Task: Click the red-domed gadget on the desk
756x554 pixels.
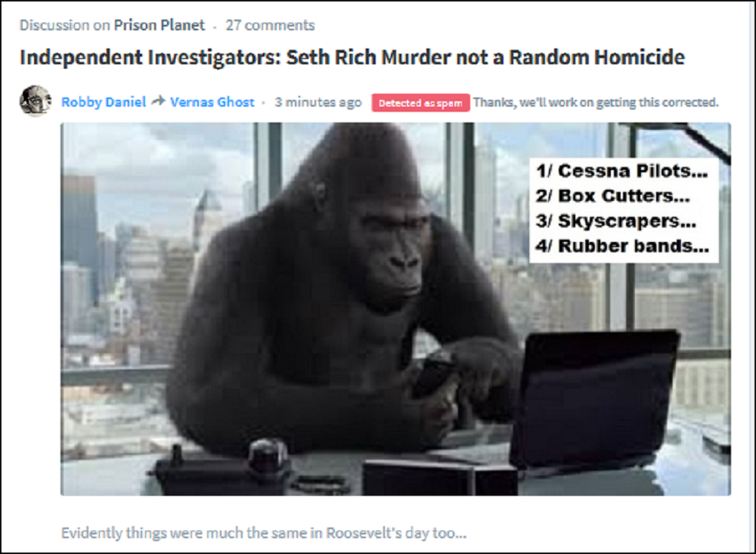Action: [267, 456]
